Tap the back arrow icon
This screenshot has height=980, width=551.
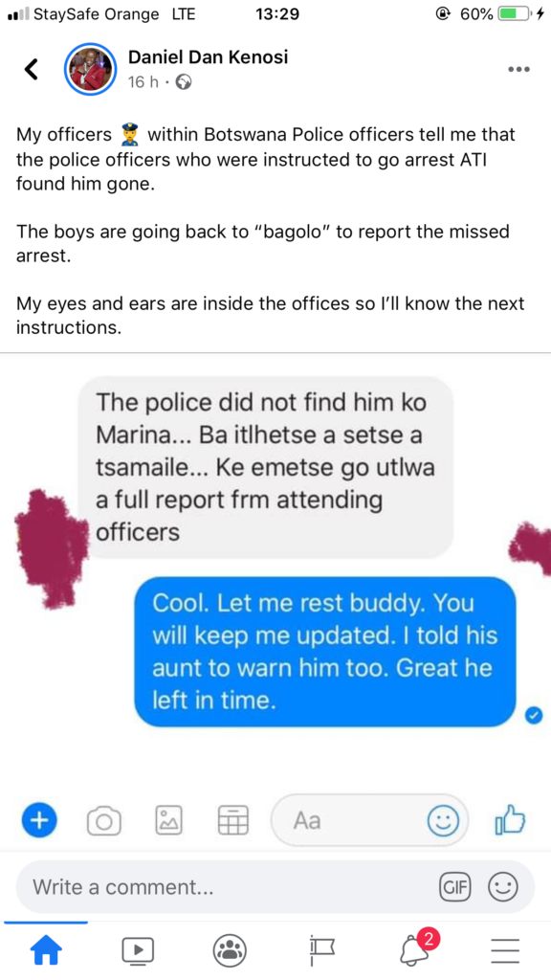click(x=32, y=69)
